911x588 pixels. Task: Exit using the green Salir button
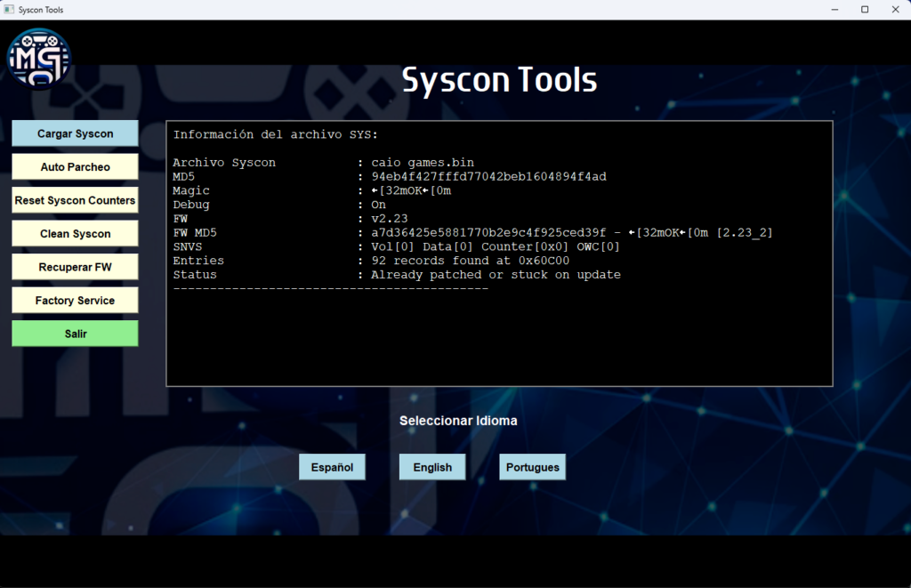(75, 334)
